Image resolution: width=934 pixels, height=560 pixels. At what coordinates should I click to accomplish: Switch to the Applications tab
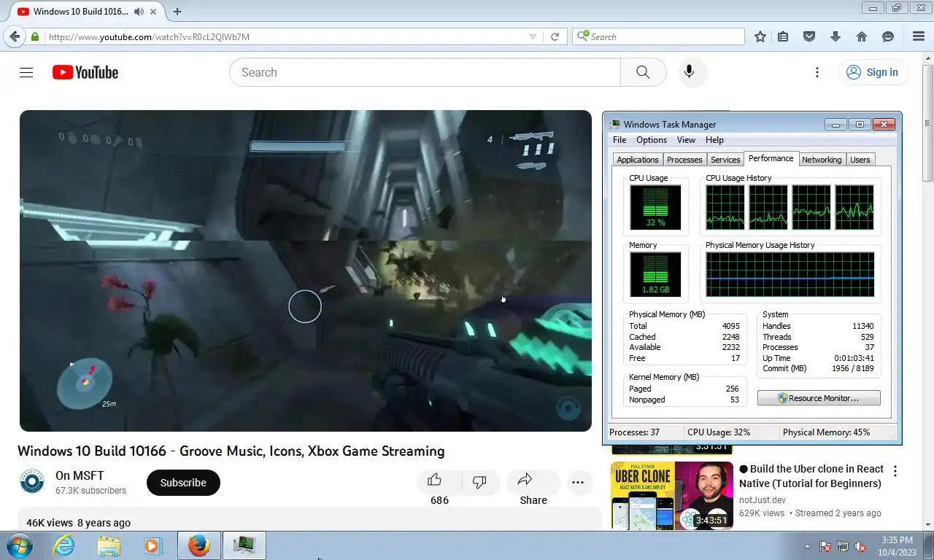point(638,160)
